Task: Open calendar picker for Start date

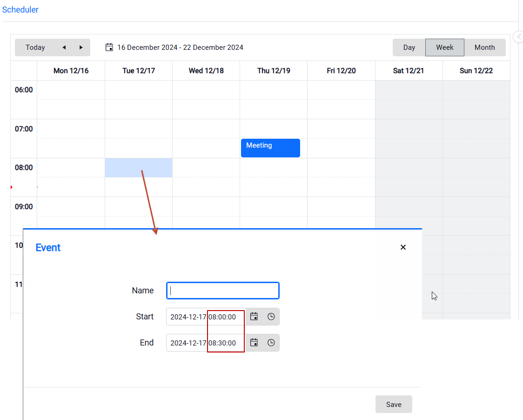Action: click(x=254, y=317)
